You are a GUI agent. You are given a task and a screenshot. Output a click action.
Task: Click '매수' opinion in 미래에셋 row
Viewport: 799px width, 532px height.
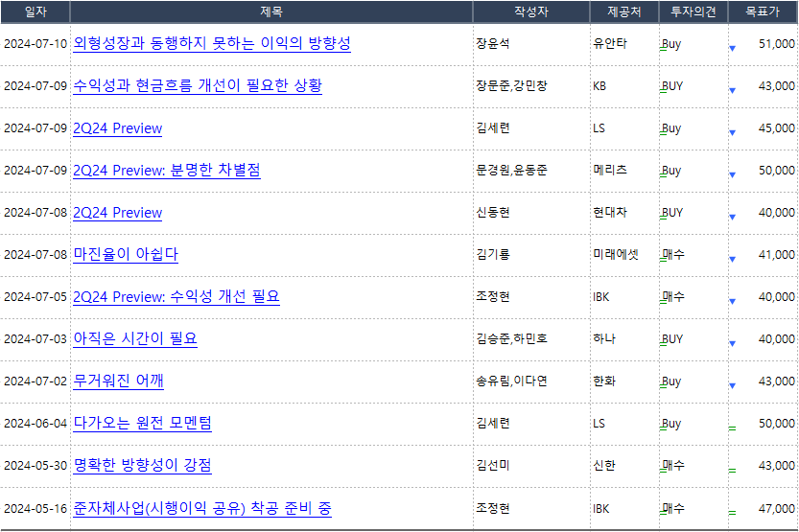pos(673,254)
